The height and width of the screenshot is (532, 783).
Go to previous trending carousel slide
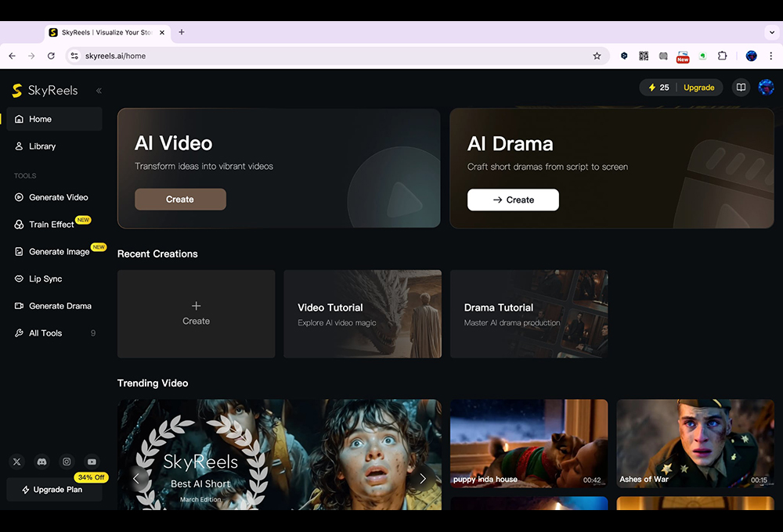click(135, 478)
